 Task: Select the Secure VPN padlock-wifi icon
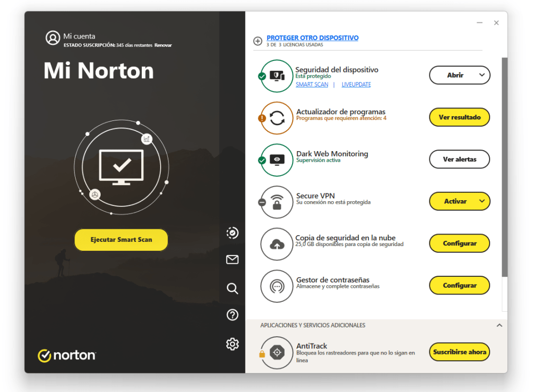(276, 202)
